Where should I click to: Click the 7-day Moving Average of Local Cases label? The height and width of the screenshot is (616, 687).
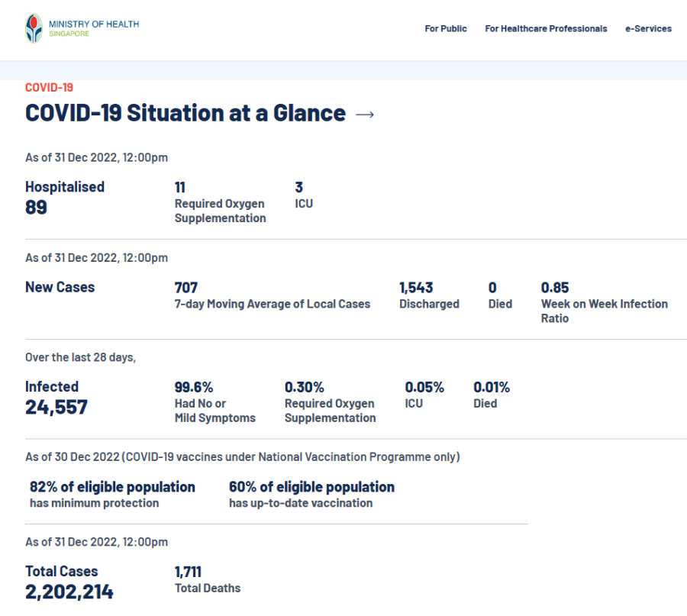coord(273,304)
